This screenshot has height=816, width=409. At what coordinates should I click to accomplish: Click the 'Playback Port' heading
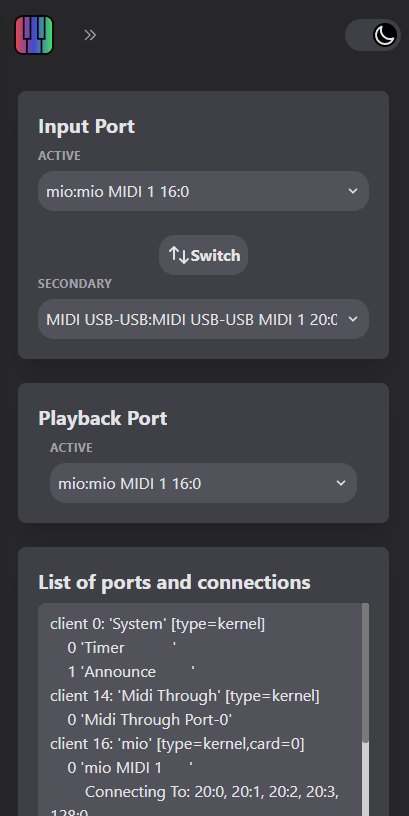(x=103, y=418)
